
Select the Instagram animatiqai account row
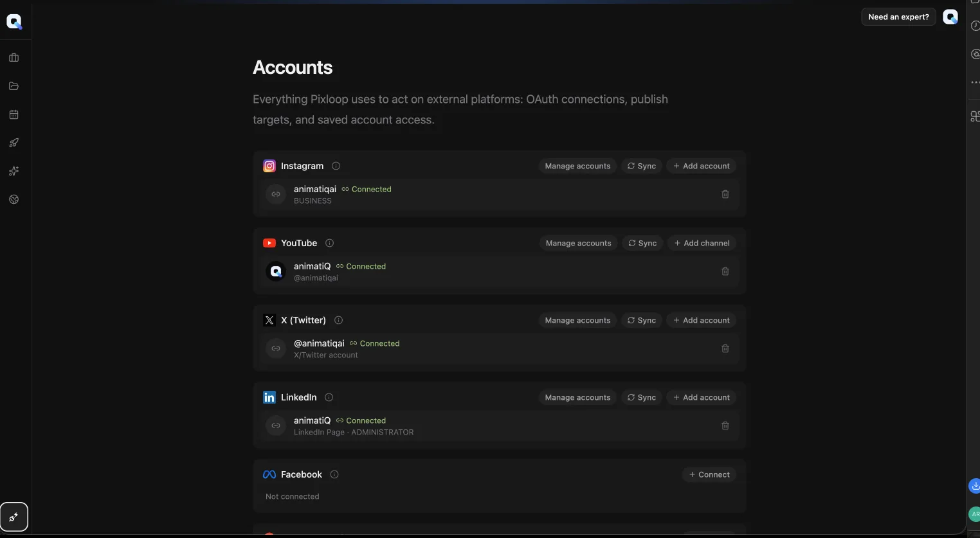[499, 194]
